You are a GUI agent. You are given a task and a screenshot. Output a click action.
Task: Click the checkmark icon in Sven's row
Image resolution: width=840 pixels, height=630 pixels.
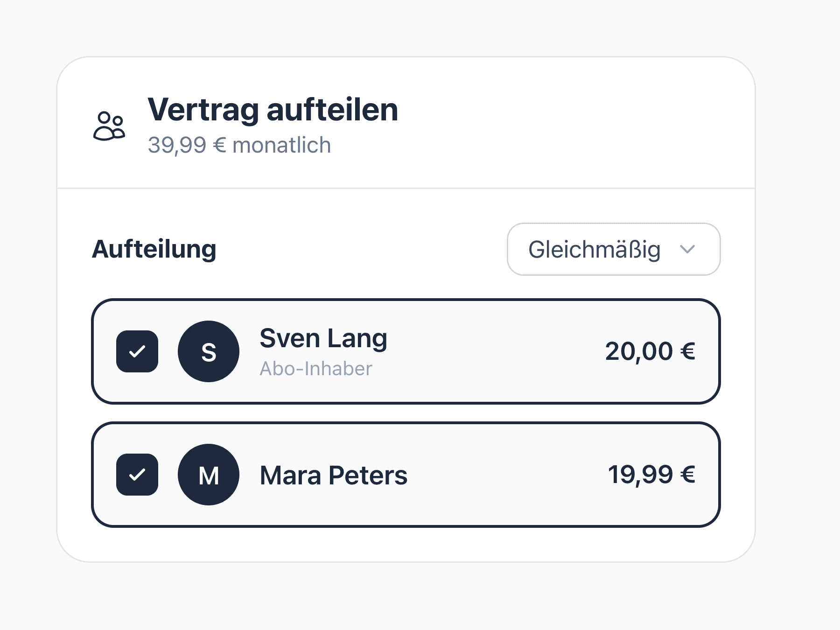(137, 351)
